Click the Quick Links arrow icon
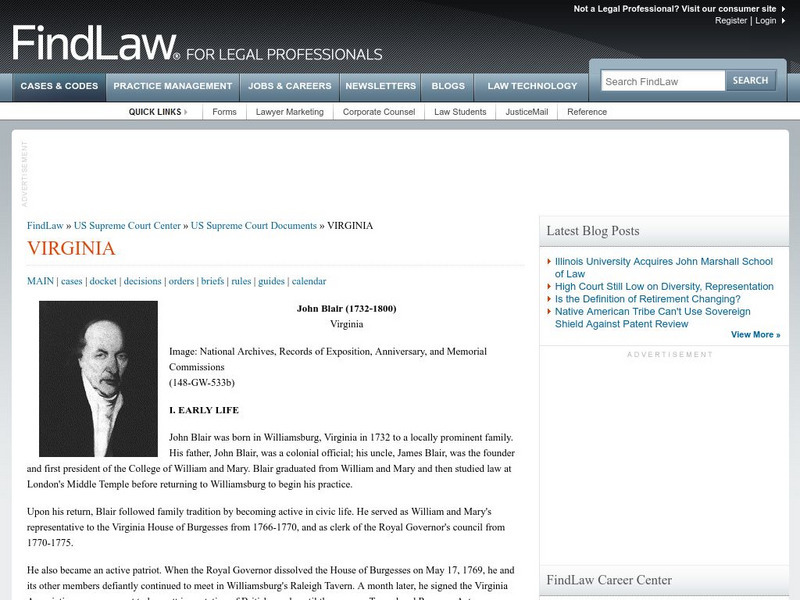Viewport: 800px width, 600px height. (186, 112)
